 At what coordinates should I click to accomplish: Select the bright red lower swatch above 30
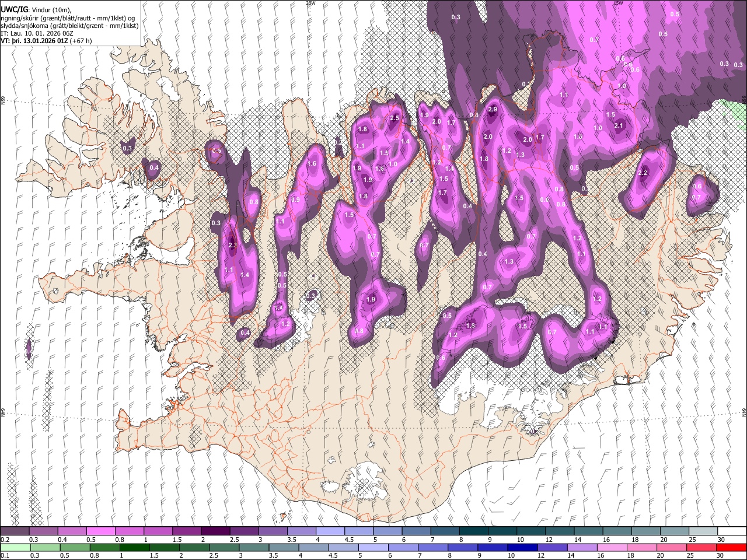tap(731, 547)
